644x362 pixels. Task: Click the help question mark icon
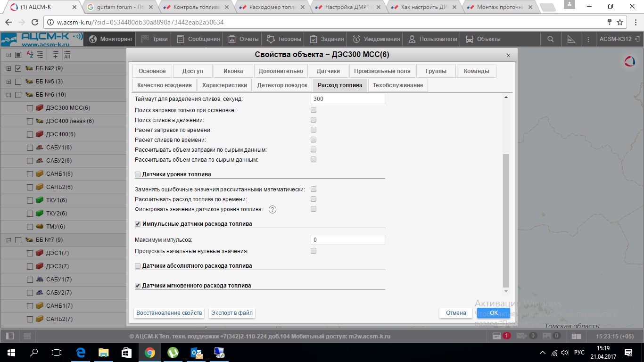pos(272,209)
